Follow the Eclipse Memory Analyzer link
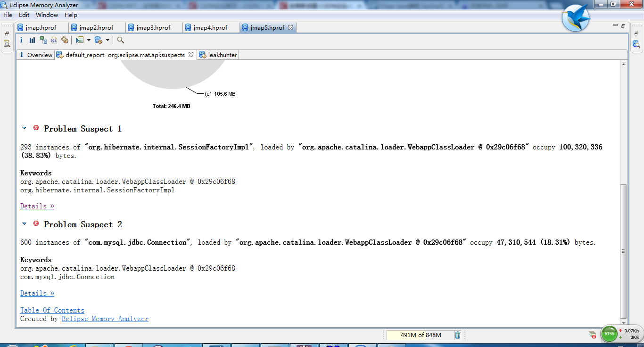The height and width of the screenshot is (347, 644). (x=105, y=319)
